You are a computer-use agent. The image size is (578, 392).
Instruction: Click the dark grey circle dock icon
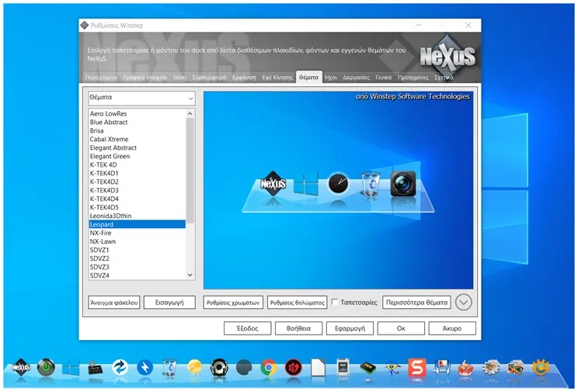(244, 367)
